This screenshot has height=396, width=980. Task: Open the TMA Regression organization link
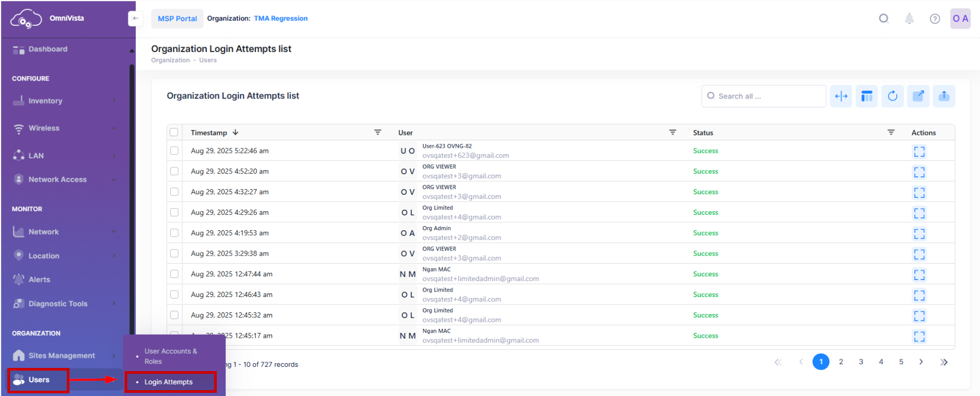pyautogui.click(x=280, y=19)
